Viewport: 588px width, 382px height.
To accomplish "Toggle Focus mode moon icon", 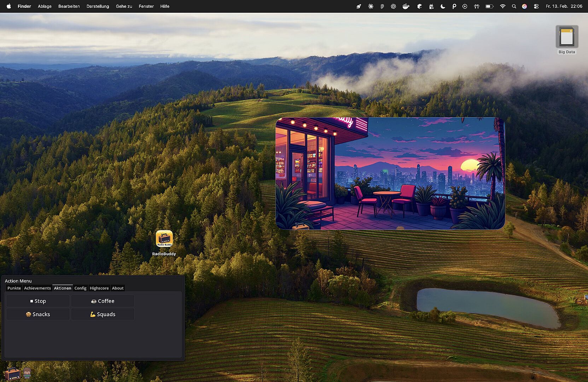I will 443,6.
